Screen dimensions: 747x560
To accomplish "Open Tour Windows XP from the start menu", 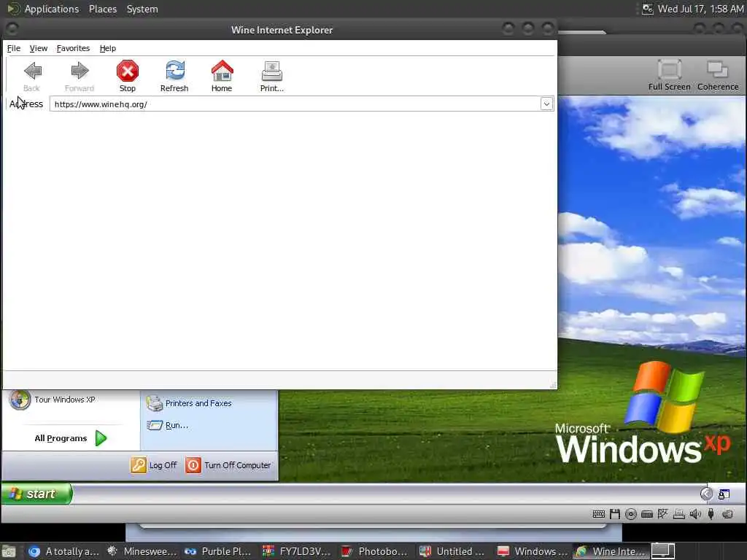I will (x=53, y=400).
